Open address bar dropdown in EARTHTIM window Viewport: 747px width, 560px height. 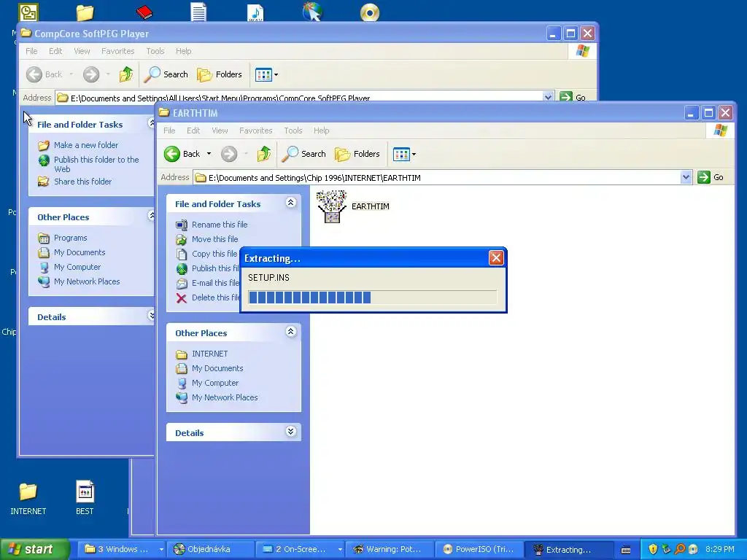(686, 178)
